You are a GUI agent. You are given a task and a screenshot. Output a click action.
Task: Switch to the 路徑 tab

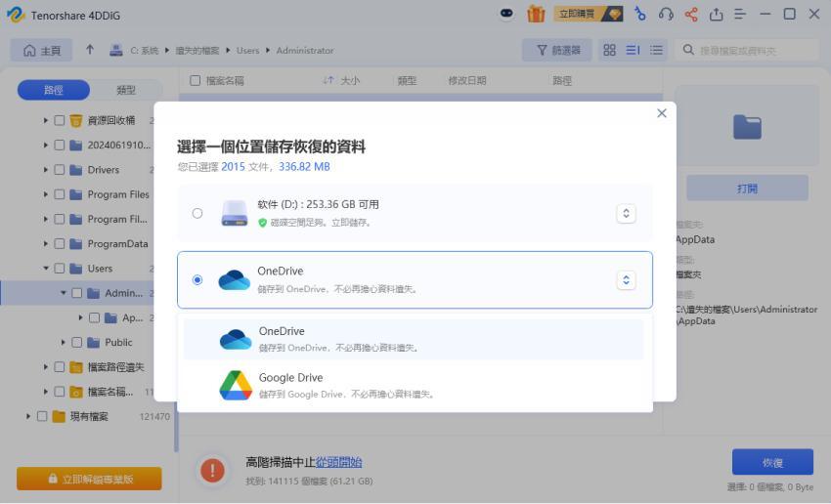point(54,90)
